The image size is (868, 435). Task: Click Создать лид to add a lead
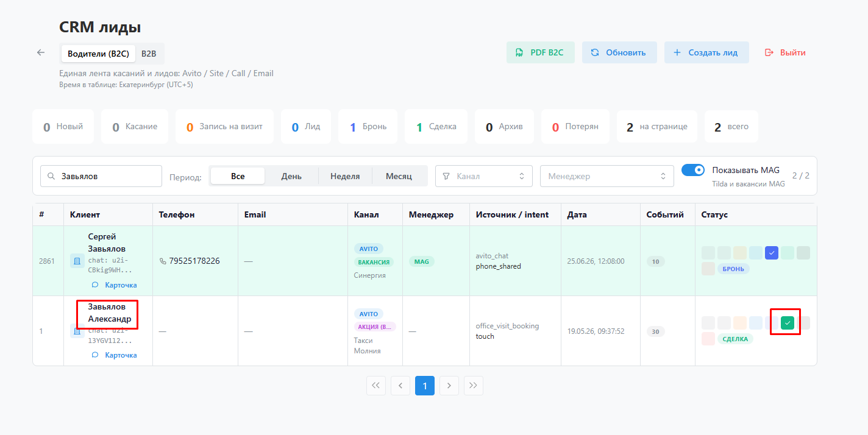coord(706,52)
